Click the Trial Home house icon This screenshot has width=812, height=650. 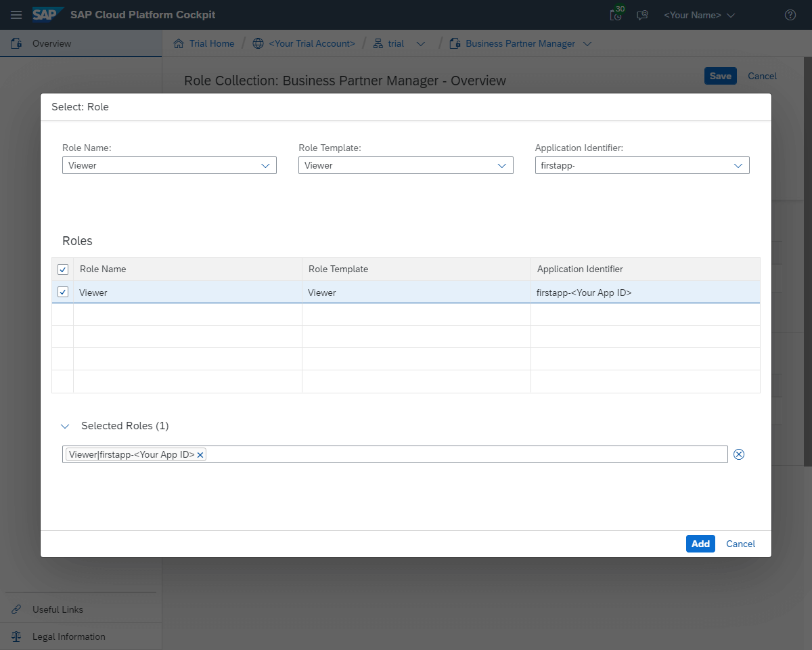(x=179, y=43)
